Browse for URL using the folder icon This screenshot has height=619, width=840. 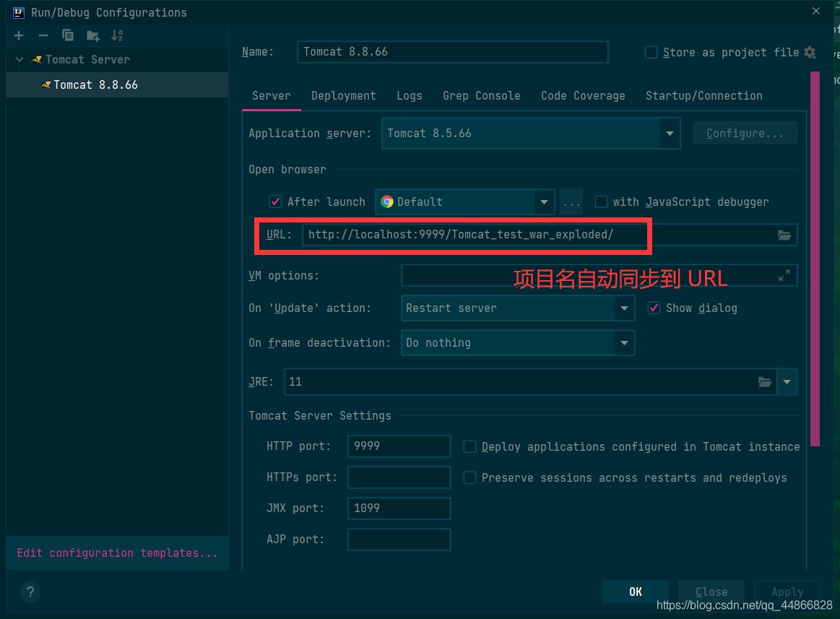coord(784,235)
